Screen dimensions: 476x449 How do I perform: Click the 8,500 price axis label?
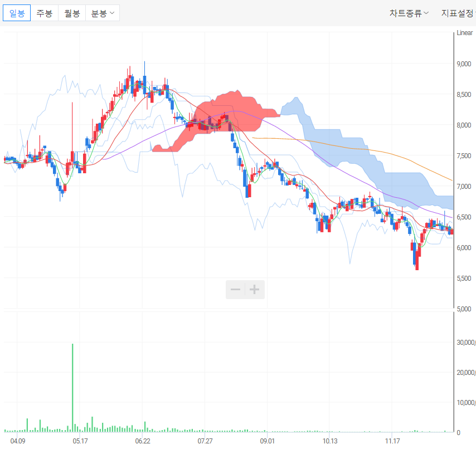point(464,94)
